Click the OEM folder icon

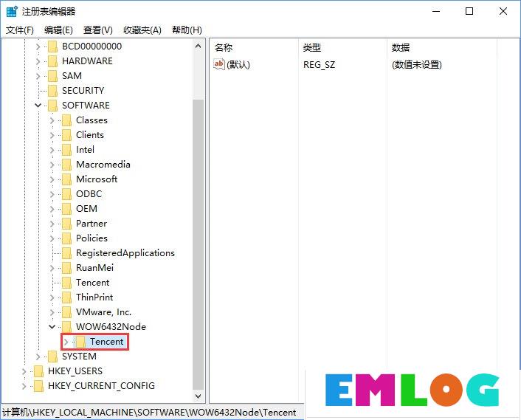[x=66, y=209]
